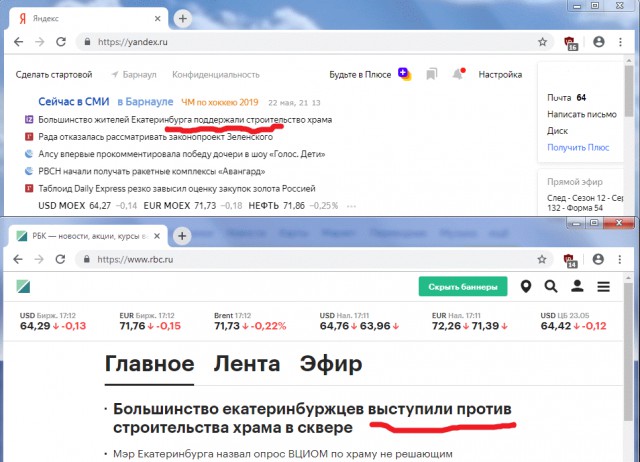
Task: Open Yandex bookmarks collection icon
Action: tap(431, 74)
